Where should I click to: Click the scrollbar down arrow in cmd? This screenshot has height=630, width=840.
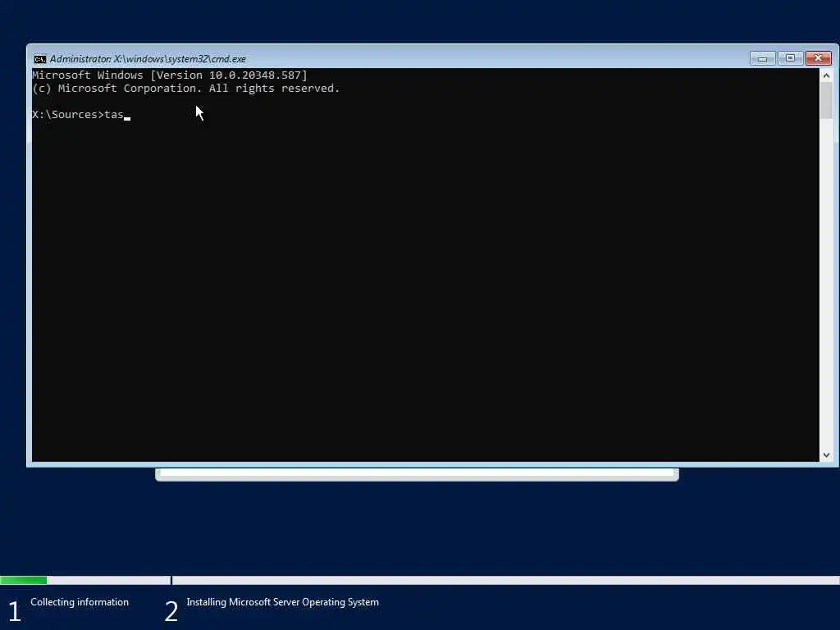pyautogui.click(x=826, y=454)
